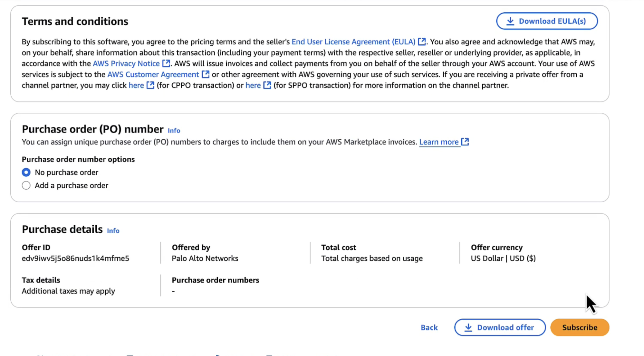
Task: Select the Add a purchase order radio option
Action: point(26,185)
